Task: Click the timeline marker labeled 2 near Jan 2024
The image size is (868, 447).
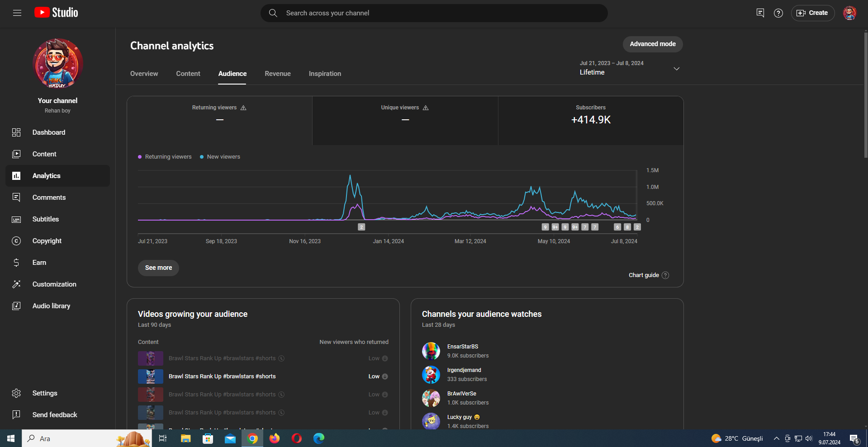Action: (361, 227)
